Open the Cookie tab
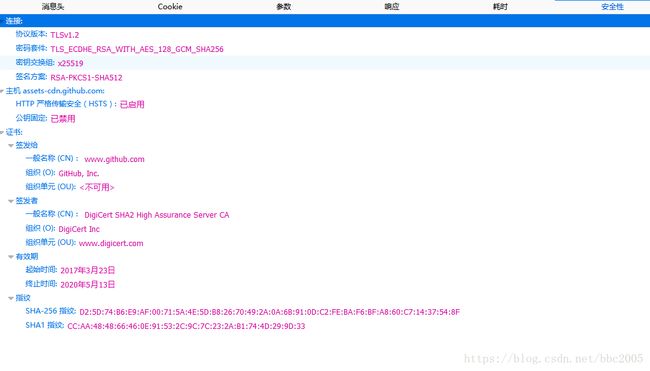 (170, 7)
